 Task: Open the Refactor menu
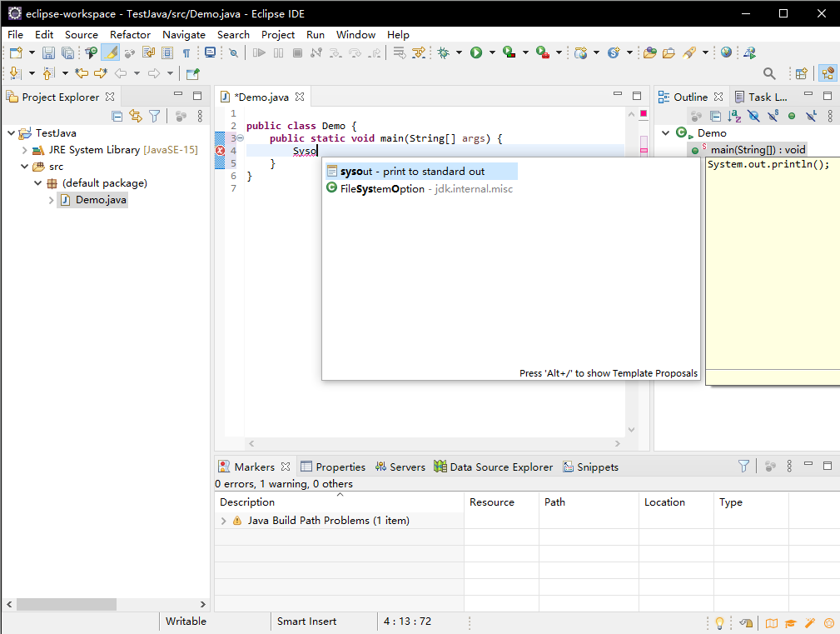130,35
